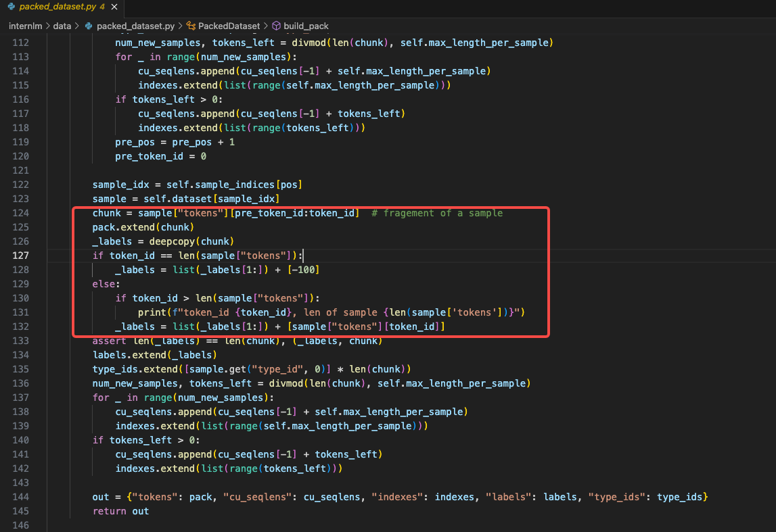Viewport: 776px width, 532px height.
Task: Click the data breadcrumb label
Action: (62, 26)
